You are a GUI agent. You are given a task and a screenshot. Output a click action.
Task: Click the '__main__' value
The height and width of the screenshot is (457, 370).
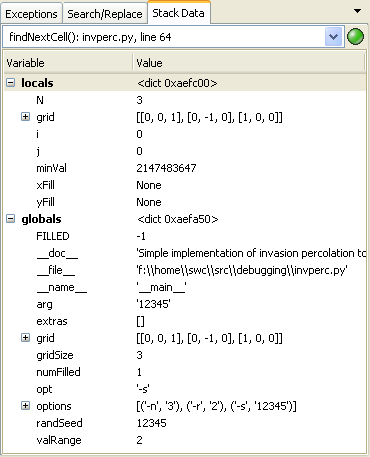coord(161,287)
